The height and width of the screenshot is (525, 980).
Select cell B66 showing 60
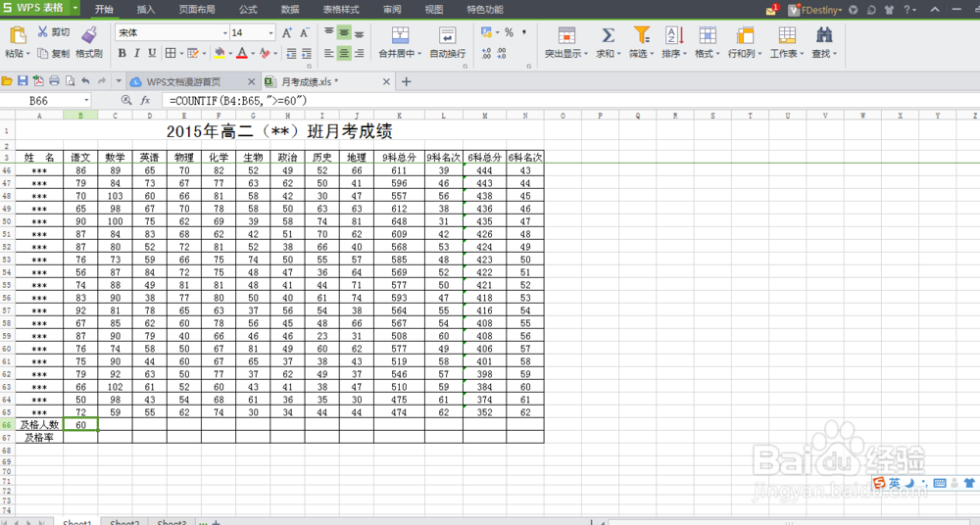click(x=80, y=425)
